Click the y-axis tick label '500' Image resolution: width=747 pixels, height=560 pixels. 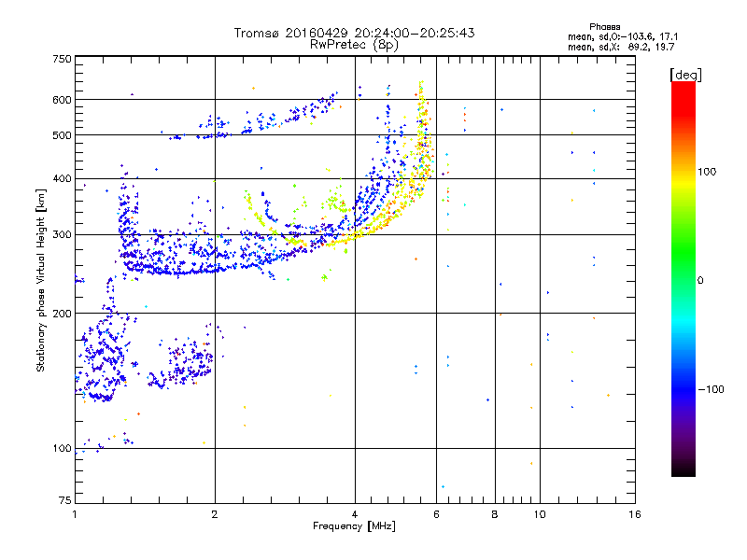click(x=62, y=135)
